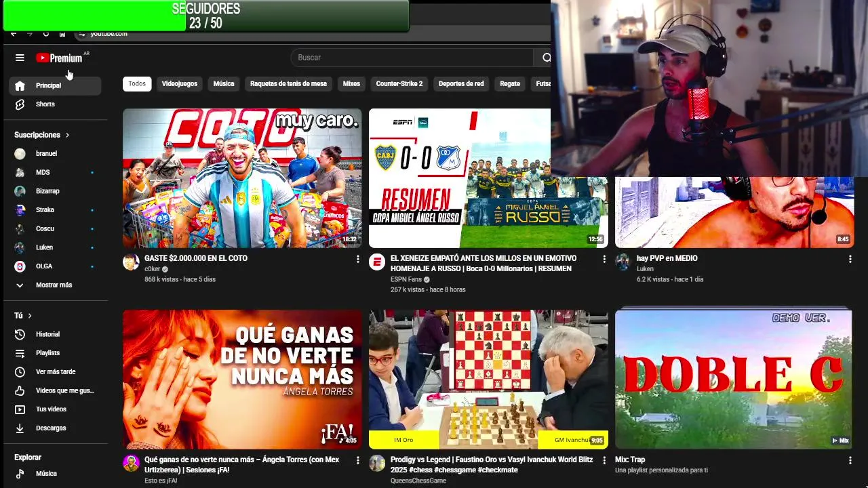The height and width of the screenshot is (488, 868).
Task: Click c0ker channel avatar
Action: click(131, 262)
